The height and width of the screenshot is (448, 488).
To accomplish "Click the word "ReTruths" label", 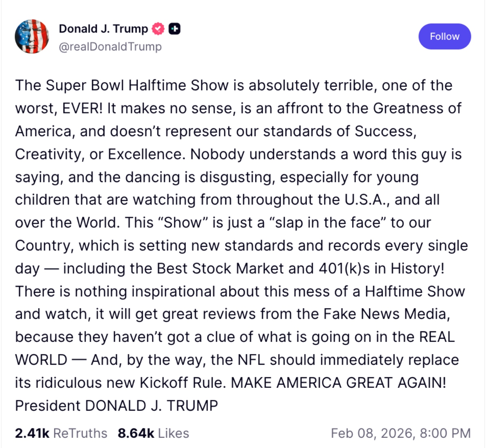I will pos(80,433).
